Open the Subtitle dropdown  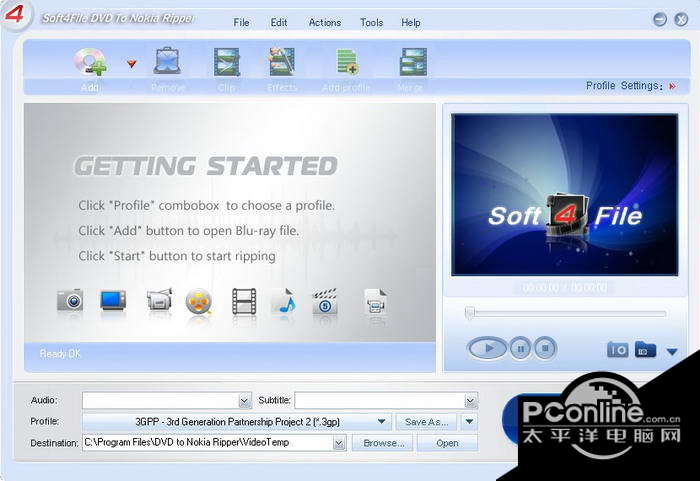(471, 401)
